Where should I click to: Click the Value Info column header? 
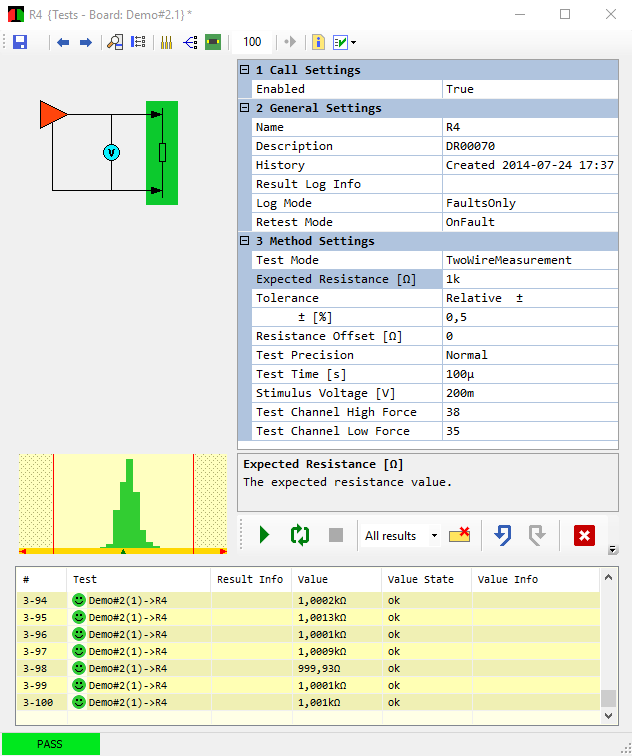[536, 580]
